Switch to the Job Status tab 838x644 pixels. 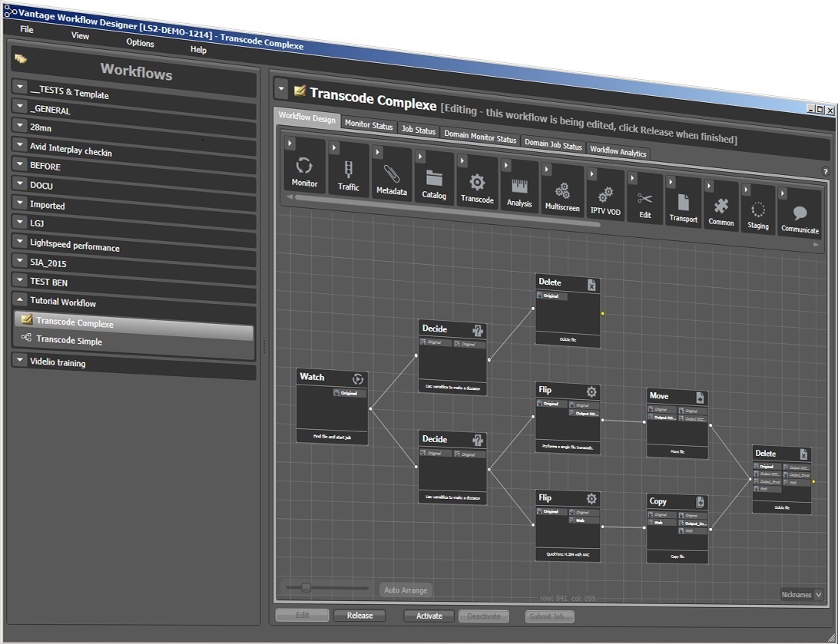tap(419, 130)
